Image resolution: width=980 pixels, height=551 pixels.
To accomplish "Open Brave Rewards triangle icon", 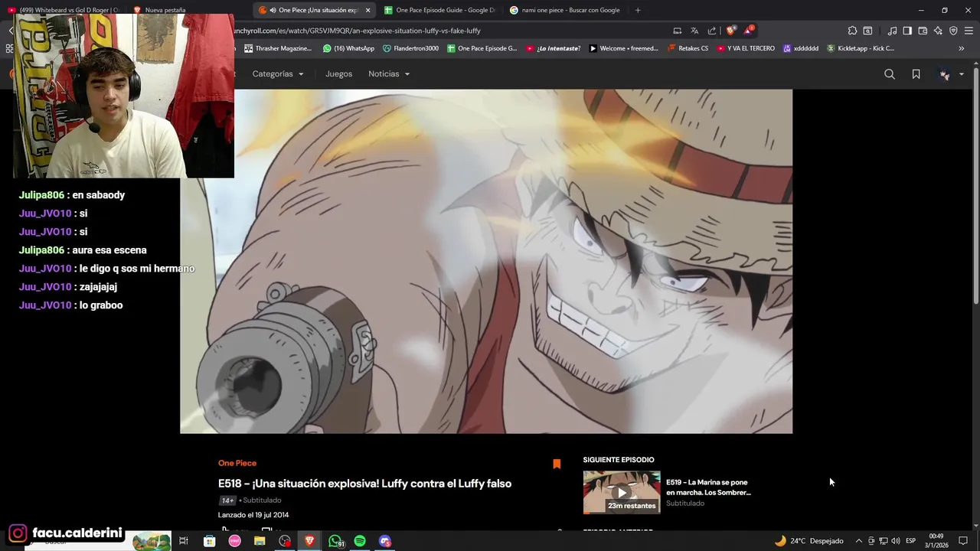I will tap(748, 31).
